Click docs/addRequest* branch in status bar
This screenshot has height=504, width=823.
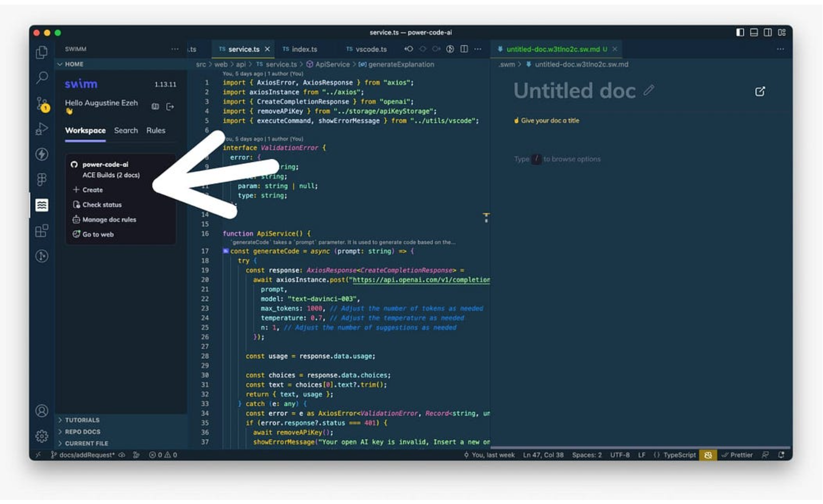pos(83,455)
